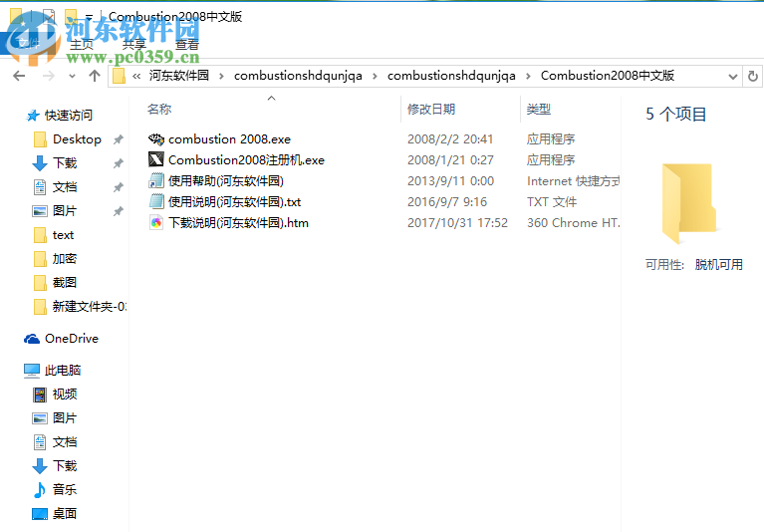Click the 桌面 icon under 此电脑
The height and width of the screenshot is (532, 764).
tap(40, 513)
